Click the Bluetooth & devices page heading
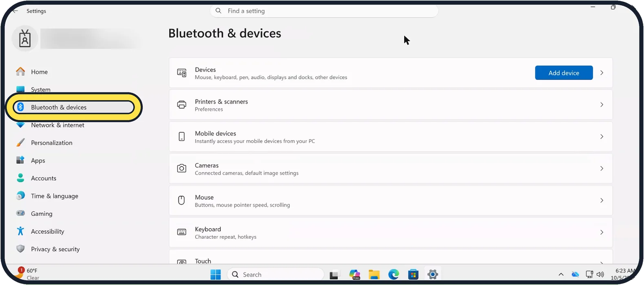 click(x=225, y=33)
